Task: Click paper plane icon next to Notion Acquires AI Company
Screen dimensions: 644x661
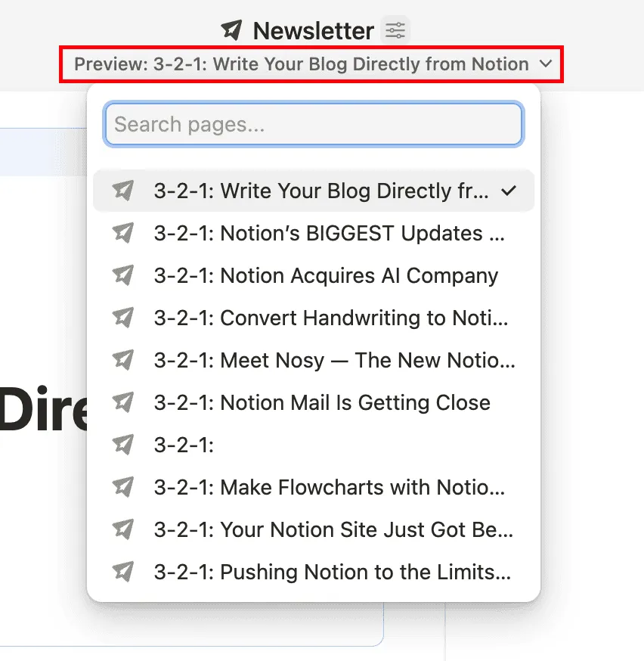Action: tap(122, 276)
